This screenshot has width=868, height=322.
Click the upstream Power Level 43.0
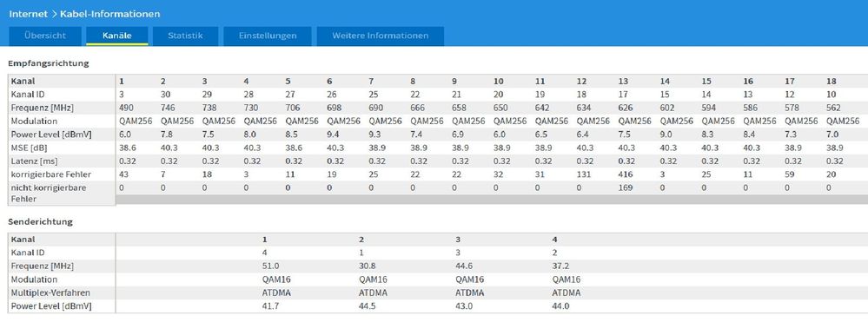pos(465,306)
